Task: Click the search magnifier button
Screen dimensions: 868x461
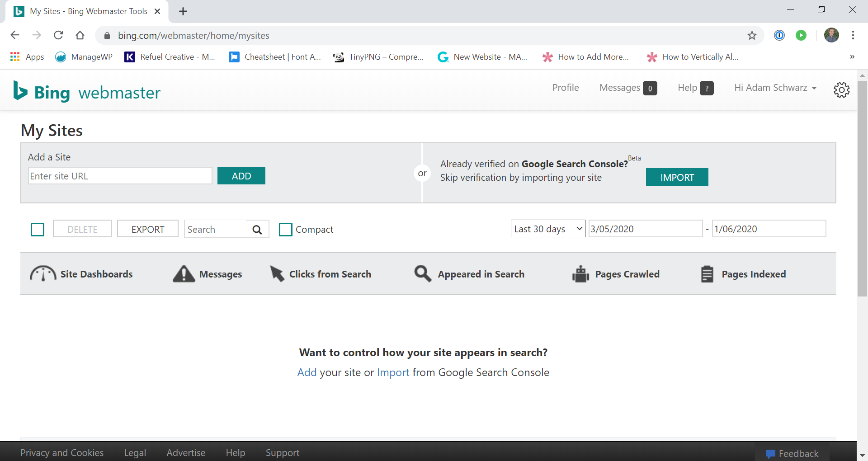Action: pos(257,229)
